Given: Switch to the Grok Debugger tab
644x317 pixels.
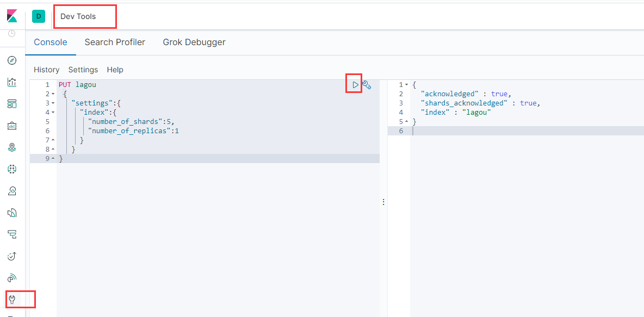Looking at the screenshot, I should pyautogui.click(x=194, y=42).
